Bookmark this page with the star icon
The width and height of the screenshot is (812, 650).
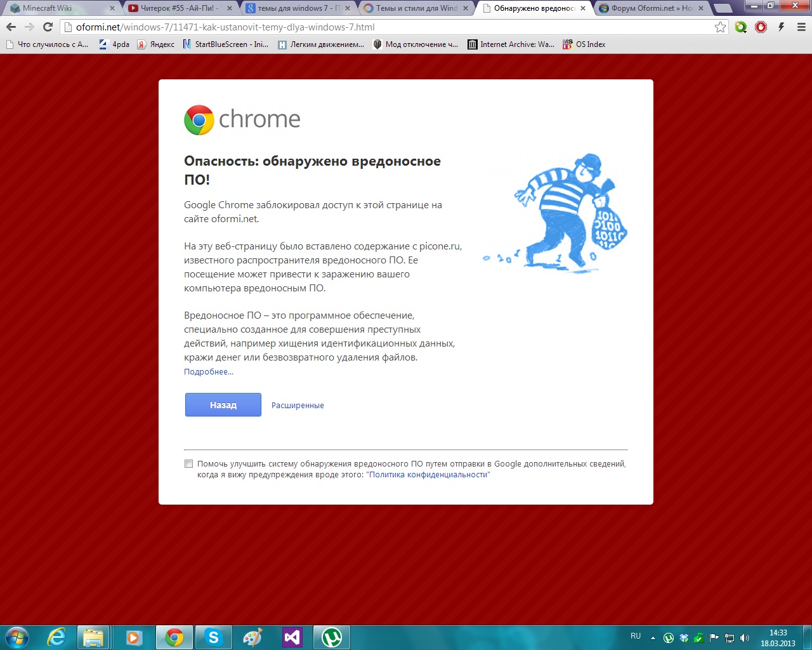pos(720,27)
